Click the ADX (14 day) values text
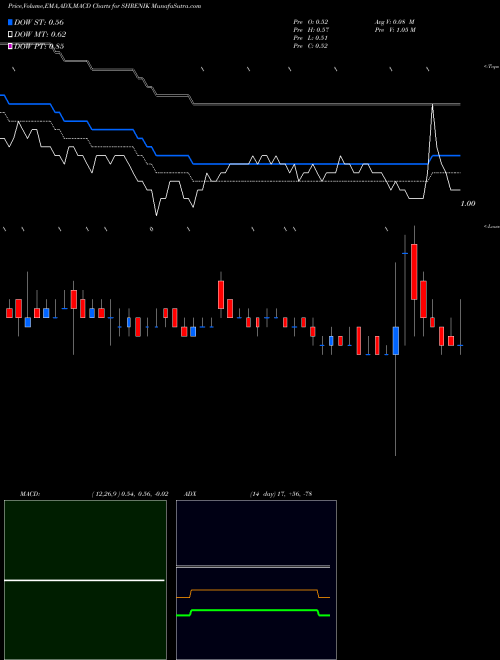Viewport: 500px width, 660px height. click(x=280, y=494)
